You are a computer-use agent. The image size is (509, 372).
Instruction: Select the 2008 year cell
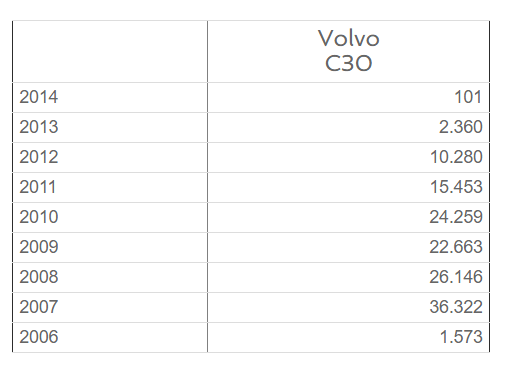coord(110,277)
